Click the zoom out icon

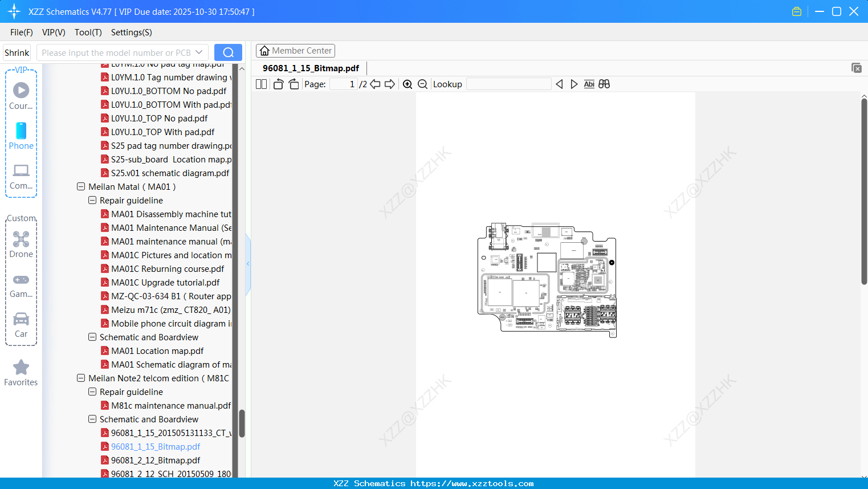[x=422, y=84]
